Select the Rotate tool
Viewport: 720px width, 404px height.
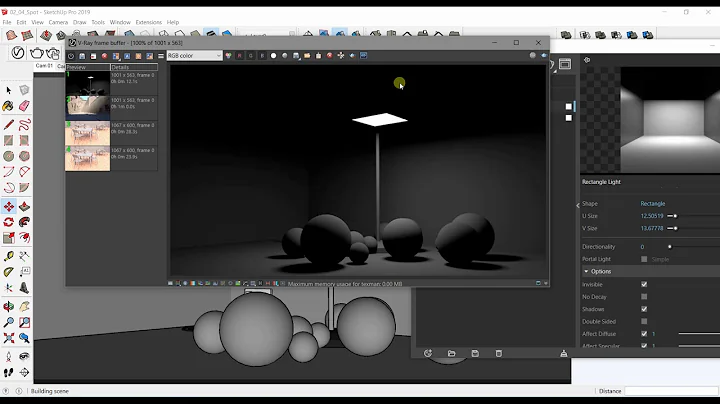(9, 222)
